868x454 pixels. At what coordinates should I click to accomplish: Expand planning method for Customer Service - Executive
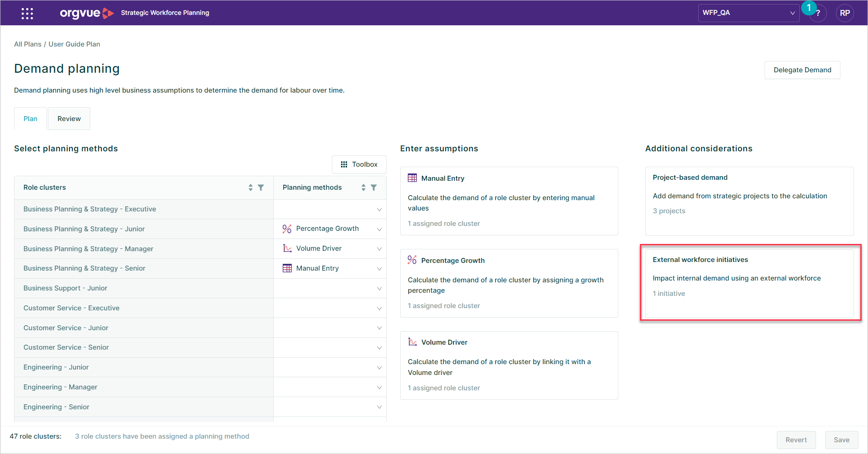[x=379, y=309]
